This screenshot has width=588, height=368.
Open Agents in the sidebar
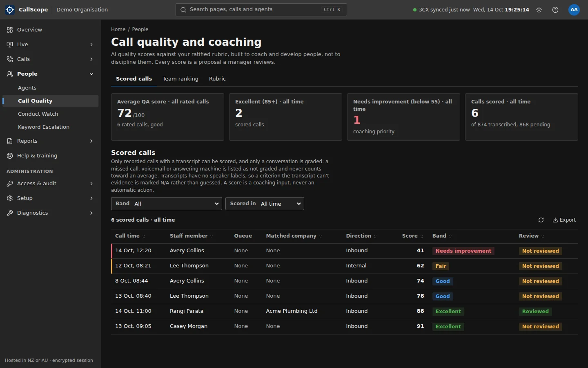click(x=51, y=88)
